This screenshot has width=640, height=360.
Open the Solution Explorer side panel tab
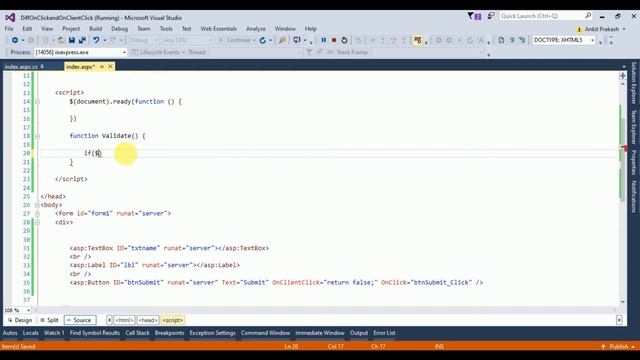634,82
